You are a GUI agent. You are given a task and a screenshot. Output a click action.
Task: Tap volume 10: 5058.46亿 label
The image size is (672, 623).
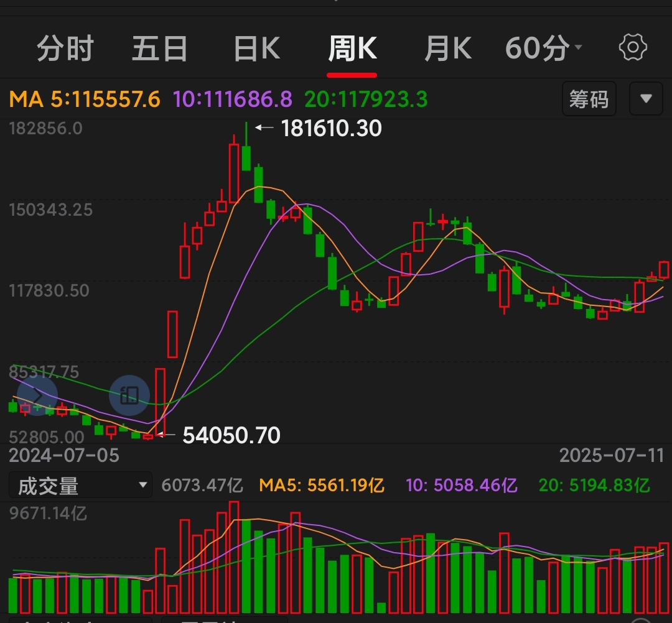coord(462,486)
